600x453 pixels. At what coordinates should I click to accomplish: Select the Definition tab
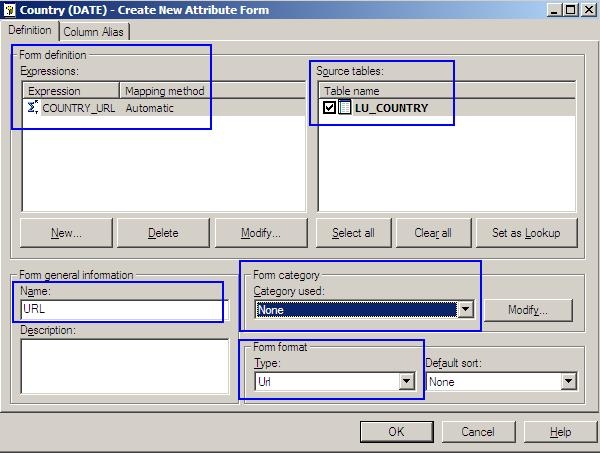pyautogui.click(x=30, y=31)
